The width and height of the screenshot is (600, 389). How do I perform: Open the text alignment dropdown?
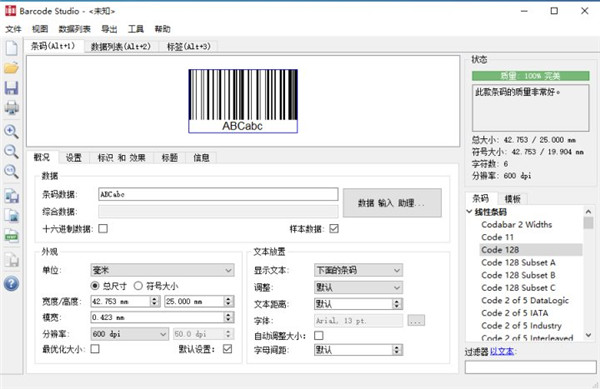click(358, 287)
